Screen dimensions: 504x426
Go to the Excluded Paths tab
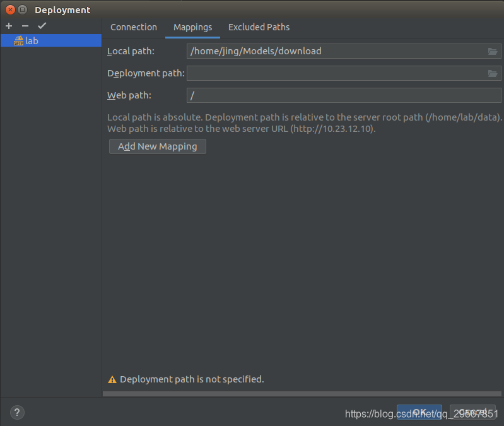[259, 27]
